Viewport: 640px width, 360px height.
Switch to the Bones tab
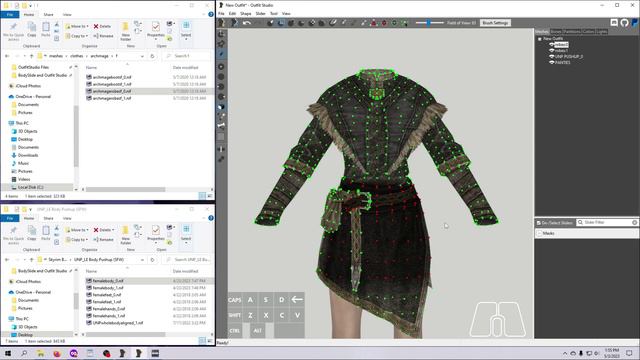(556, 31)
